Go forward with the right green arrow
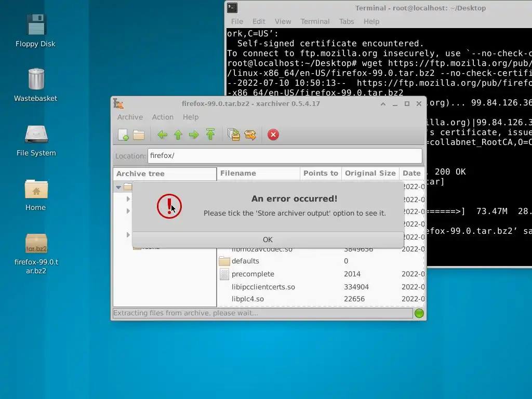Image resolution: width=532 pixels, height=399 pixels. 194,135
